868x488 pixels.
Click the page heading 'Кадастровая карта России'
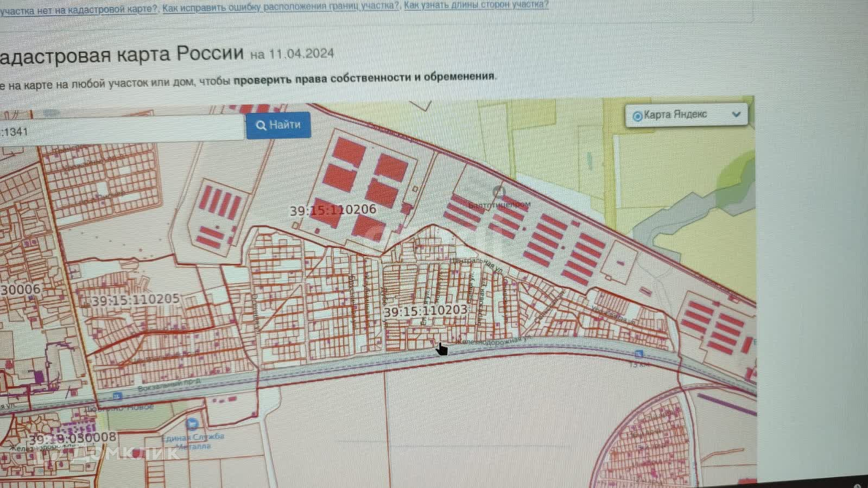point(122,54)
